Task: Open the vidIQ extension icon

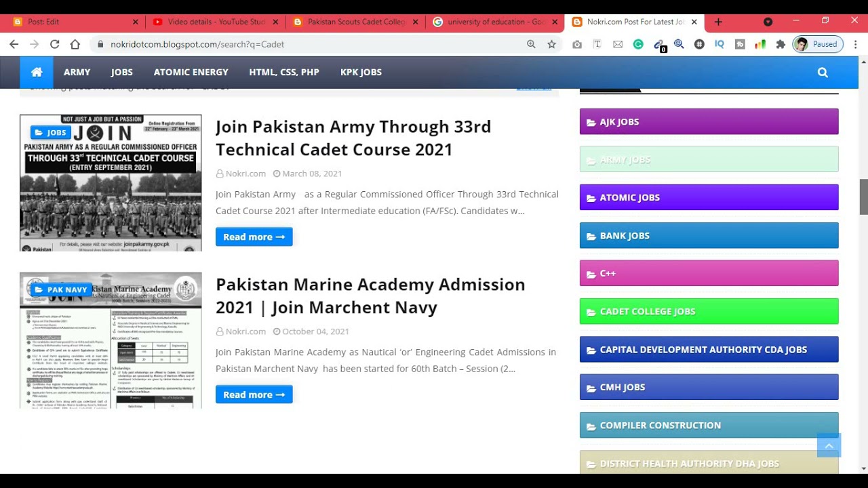Action: pos(719,44)
